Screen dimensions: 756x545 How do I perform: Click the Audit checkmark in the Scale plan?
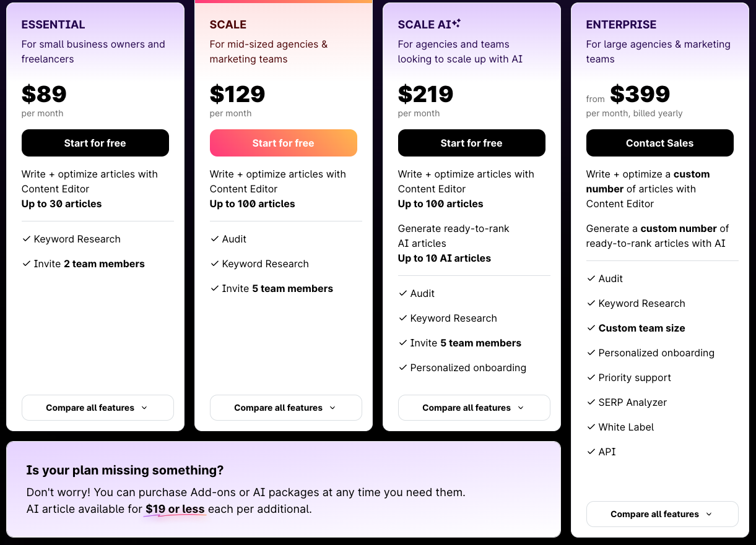pyautogui.click(x=214, y=239)
